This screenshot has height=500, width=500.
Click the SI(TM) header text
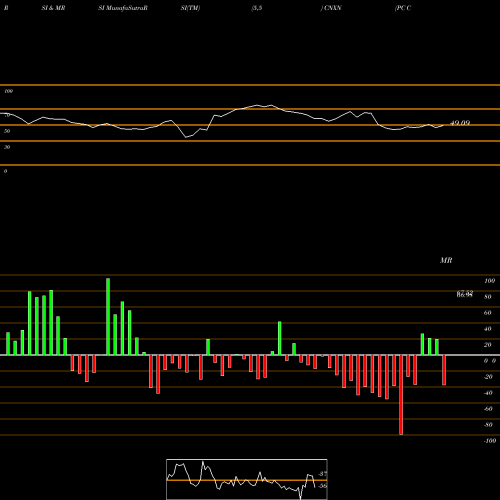tap(190, 8)
